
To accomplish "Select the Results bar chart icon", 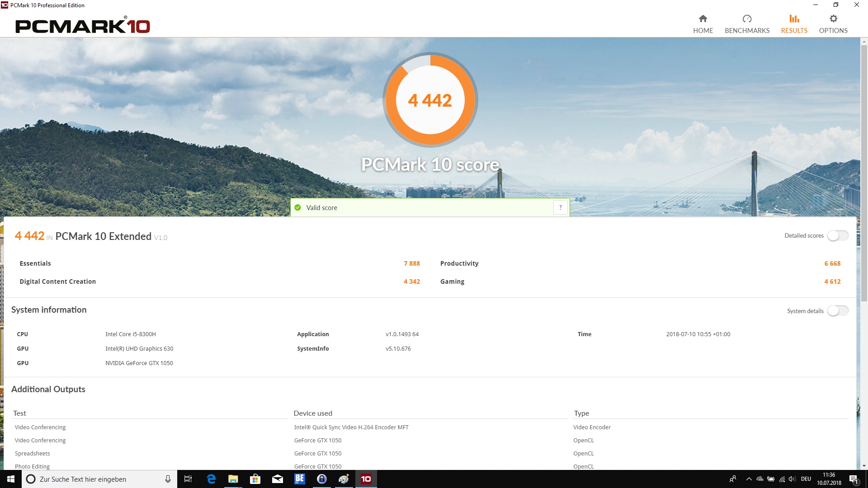I will click(x=794, y=19).
